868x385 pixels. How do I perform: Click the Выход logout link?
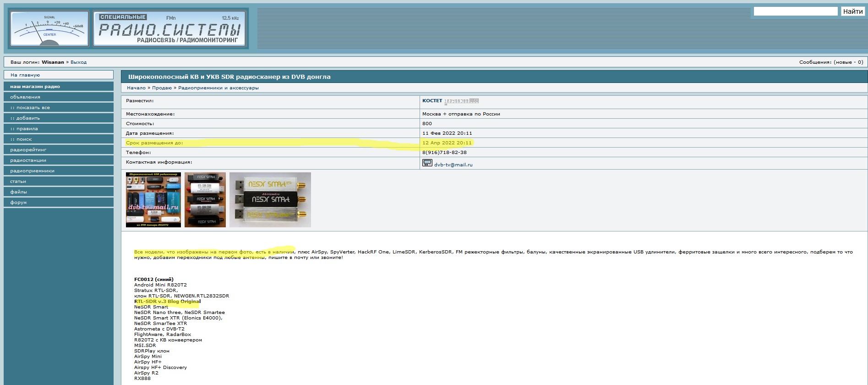78,62
